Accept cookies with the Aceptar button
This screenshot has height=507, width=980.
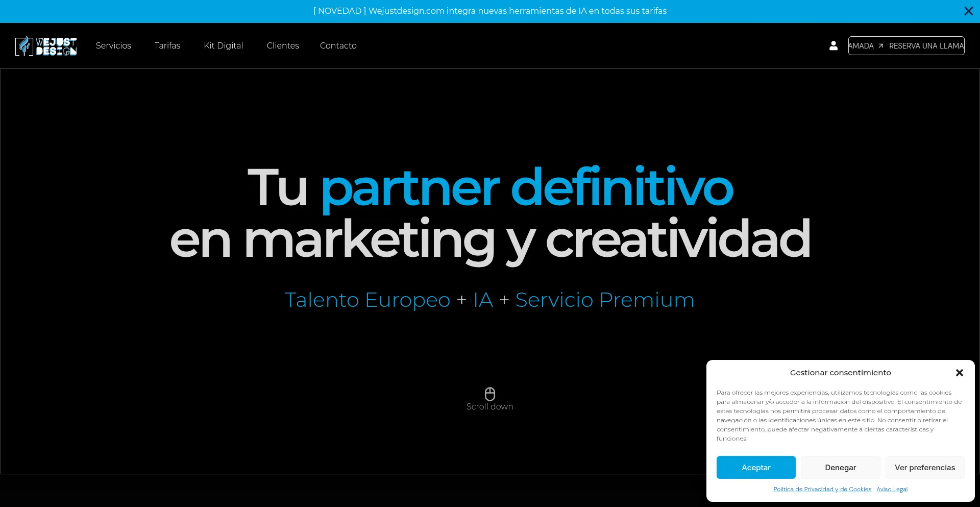755,468
